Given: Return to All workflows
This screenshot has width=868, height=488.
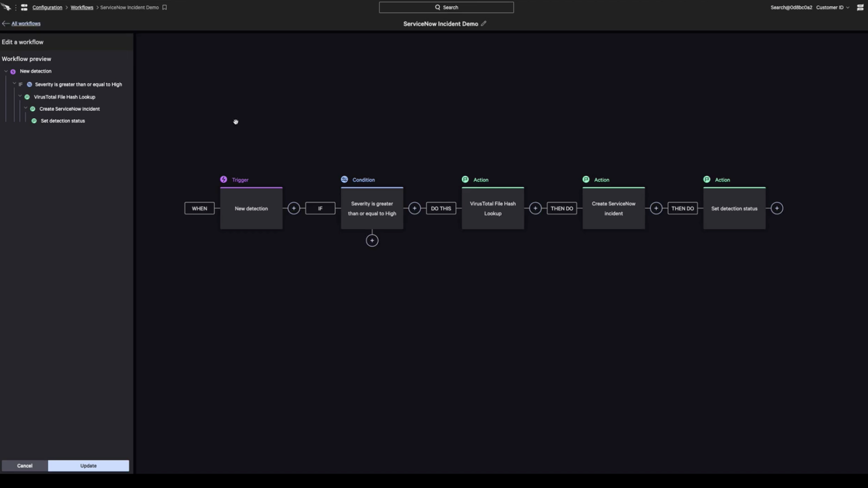Looking at the screenshot, I should (26, 24).
